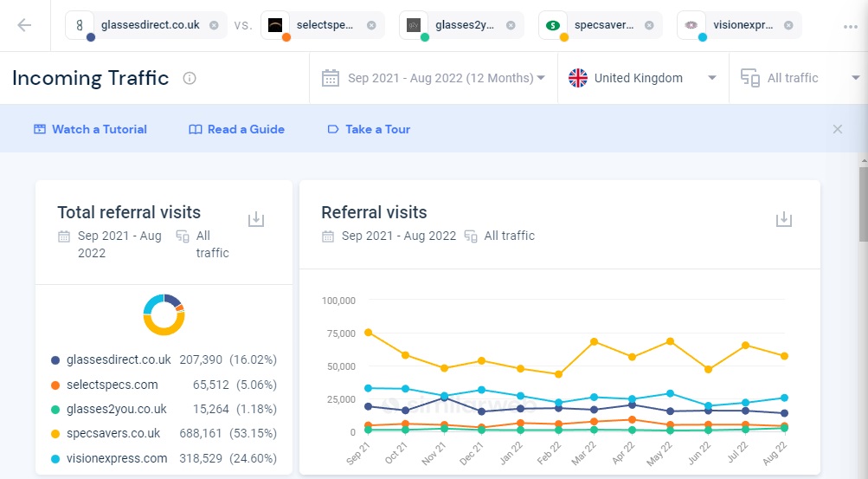The width and height of the screenshot is (868, 479).
Task: Click the page vertical scrollbar thumb
Action: (864, 204)
